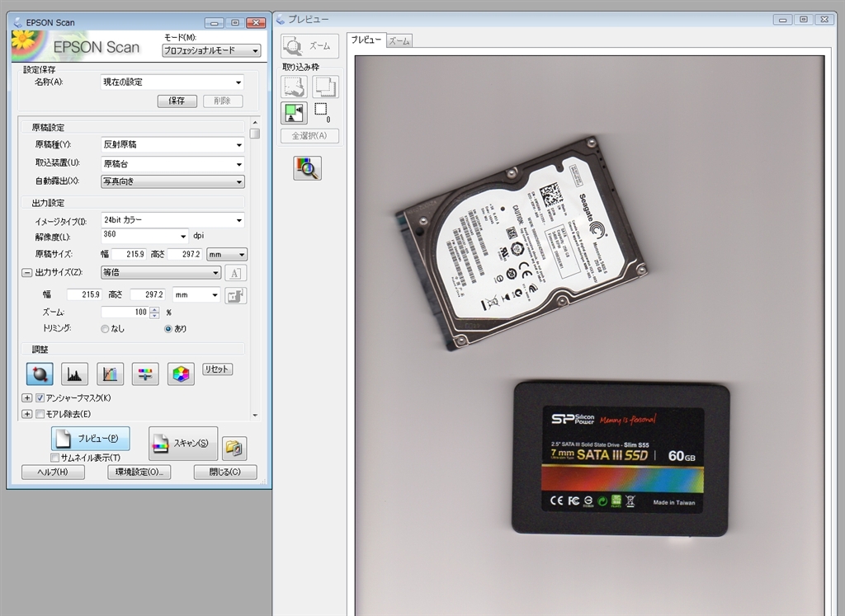Open the mode プロフェッショナルモード dropdown

coord(211,50)
